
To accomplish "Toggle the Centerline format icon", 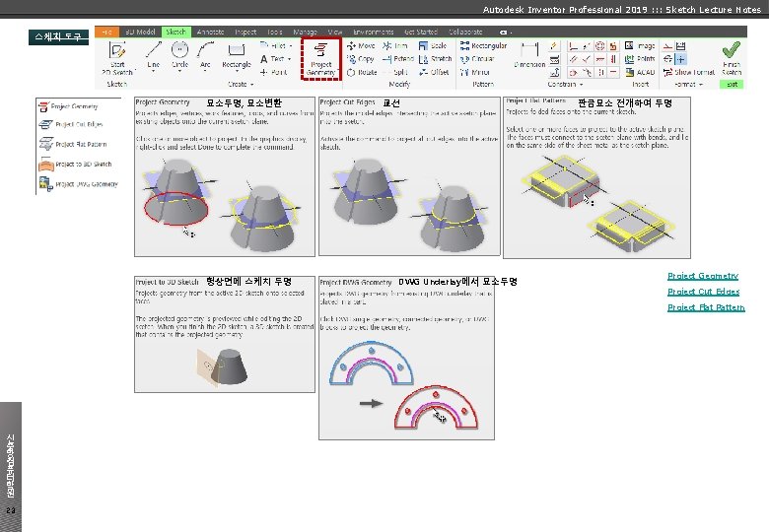I will [x=668, y=59].
